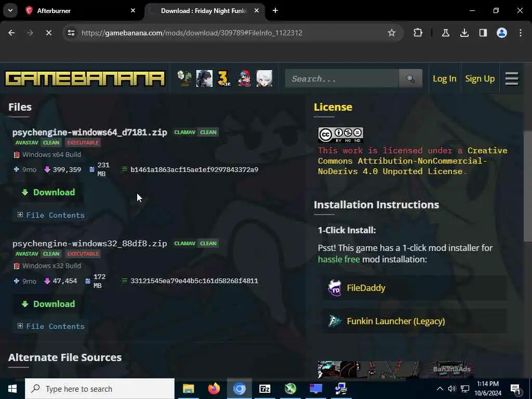This screenshot has height=399, width=532.
Task: Show hidden system tray icons
Action: click(440, 389)
